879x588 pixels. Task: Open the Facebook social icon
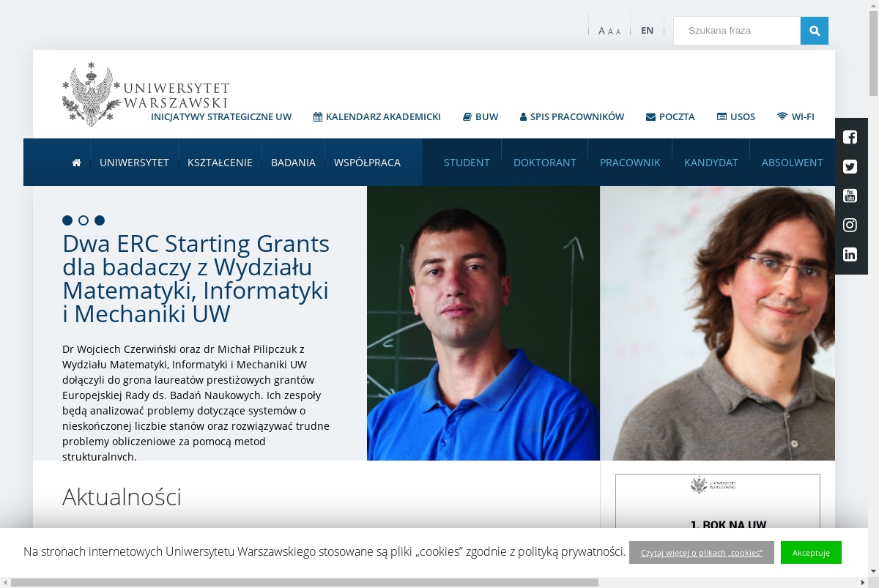click(850, 137)
